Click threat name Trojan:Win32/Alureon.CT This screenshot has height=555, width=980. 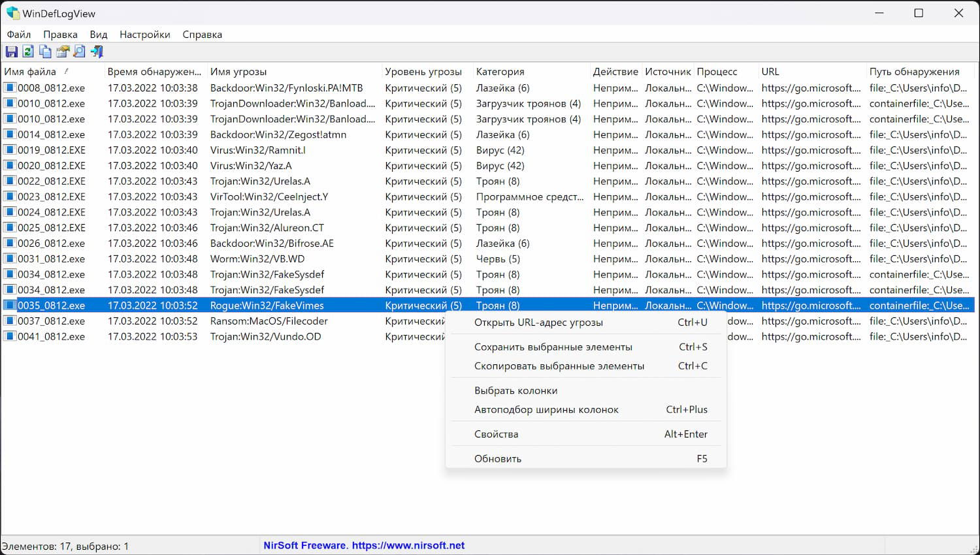267,228
